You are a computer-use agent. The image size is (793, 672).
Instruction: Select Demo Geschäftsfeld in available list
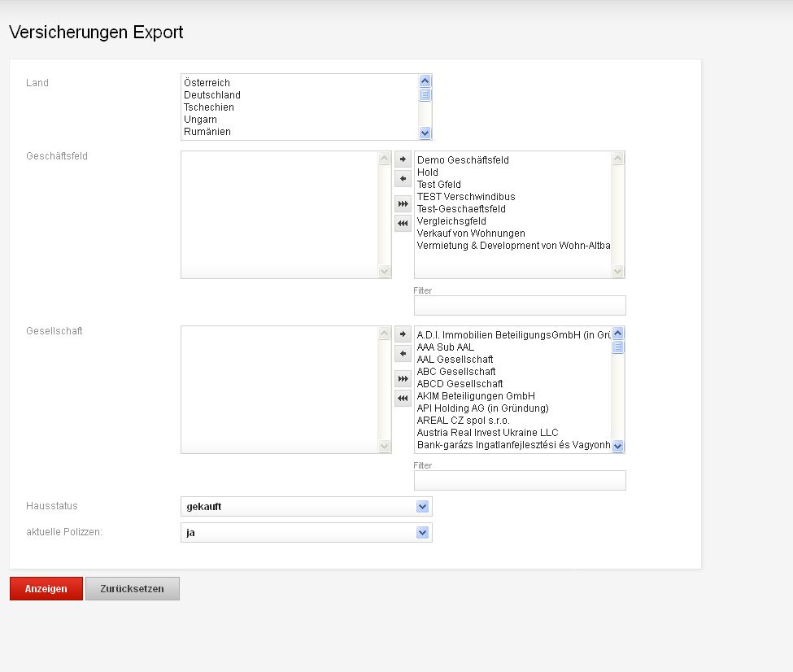(463, 160)
